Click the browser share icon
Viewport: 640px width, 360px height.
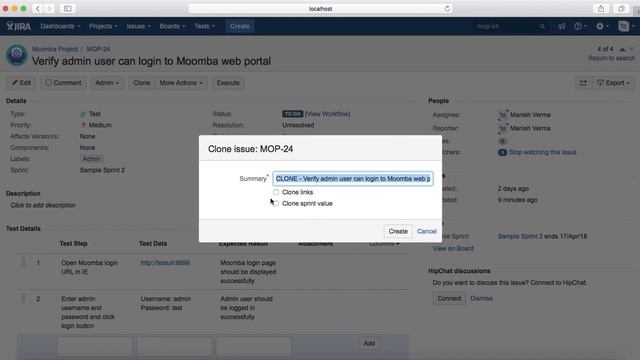pyautogui.click(x=601, y=9)
